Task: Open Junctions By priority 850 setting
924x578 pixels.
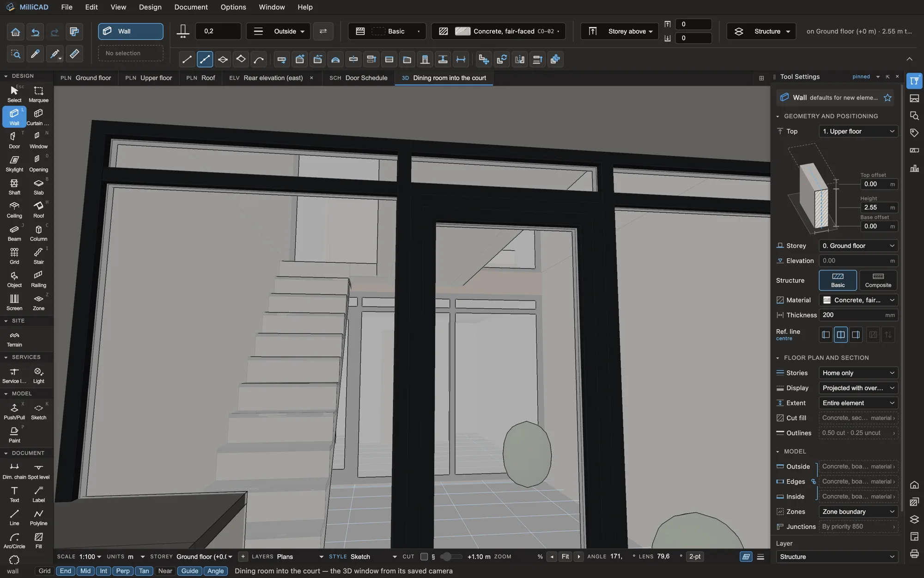Action: coord(858,526)
